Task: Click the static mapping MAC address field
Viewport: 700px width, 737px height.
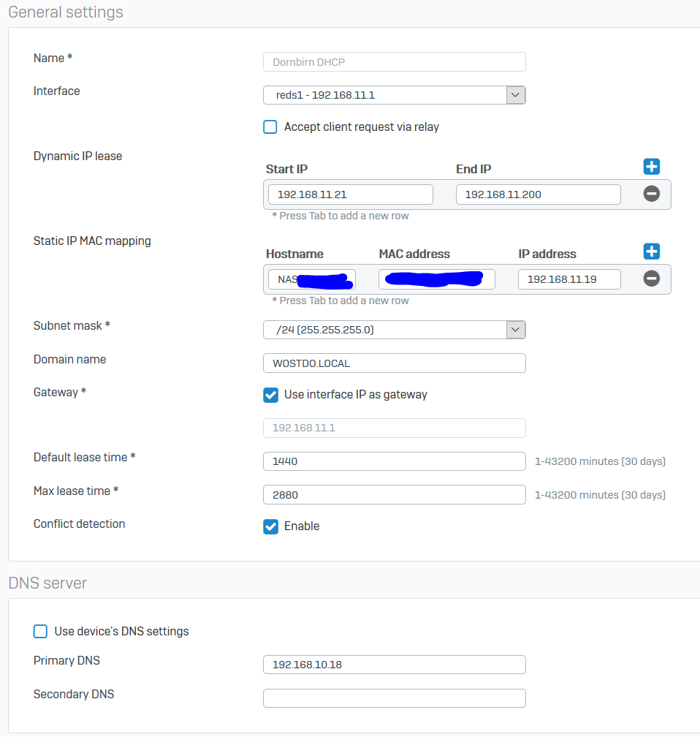Action: pyautogui.click(x=436, y=279)
